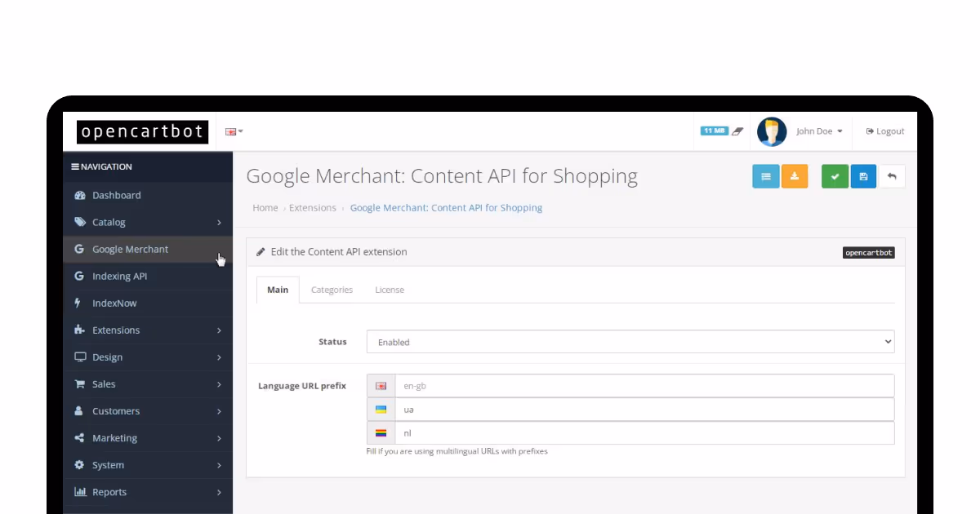The height and width of the screenshot is (514, 980).
Task: Open Indexing API in the sidebar
Action: click(148, 276)
